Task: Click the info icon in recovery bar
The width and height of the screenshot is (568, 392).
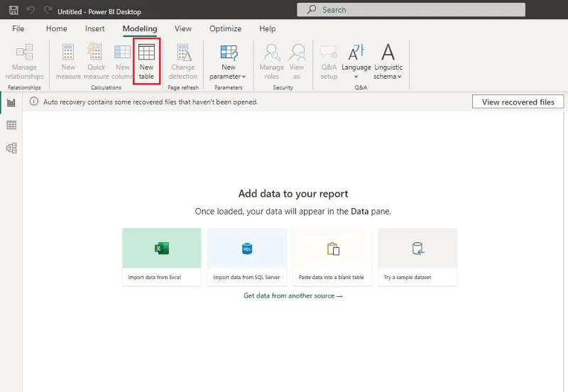Action: pyautogui.click(x=33, y=102)
